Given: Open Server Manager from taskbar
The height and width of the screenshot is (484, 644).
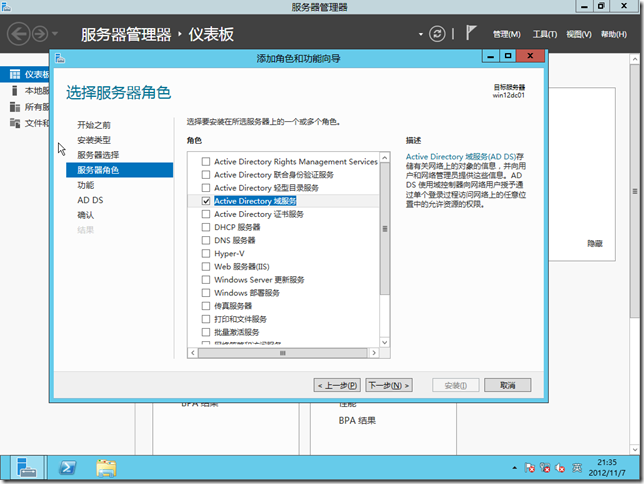Looking at the screenshot, I should (27, 468).
